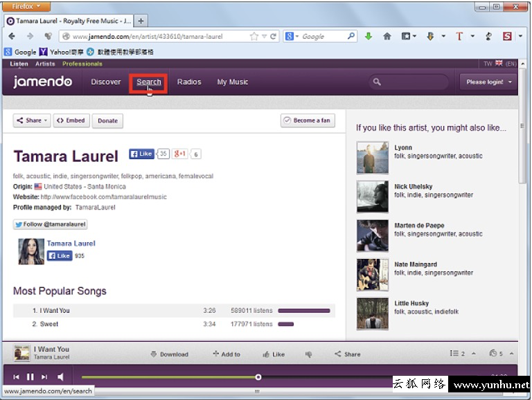Select the Artists top menu
Screen dimensions: 532x400
(45, 64)
